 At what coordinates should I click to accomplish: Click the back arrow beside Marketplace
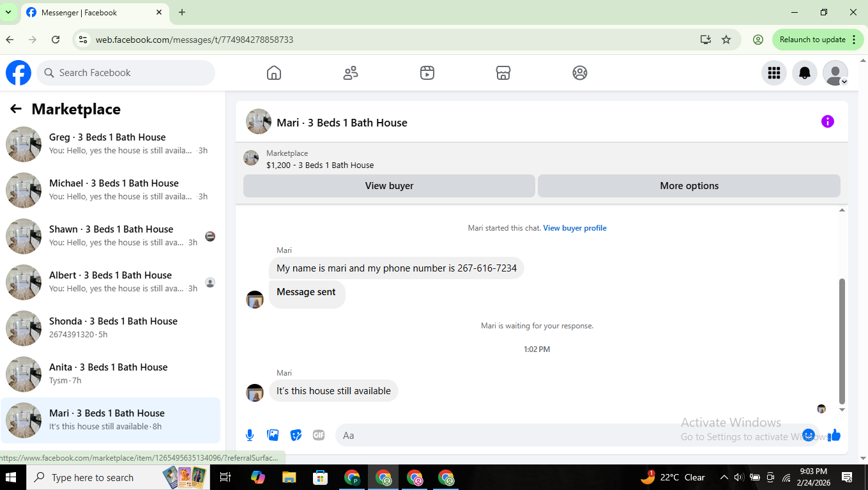click(16, 109)
